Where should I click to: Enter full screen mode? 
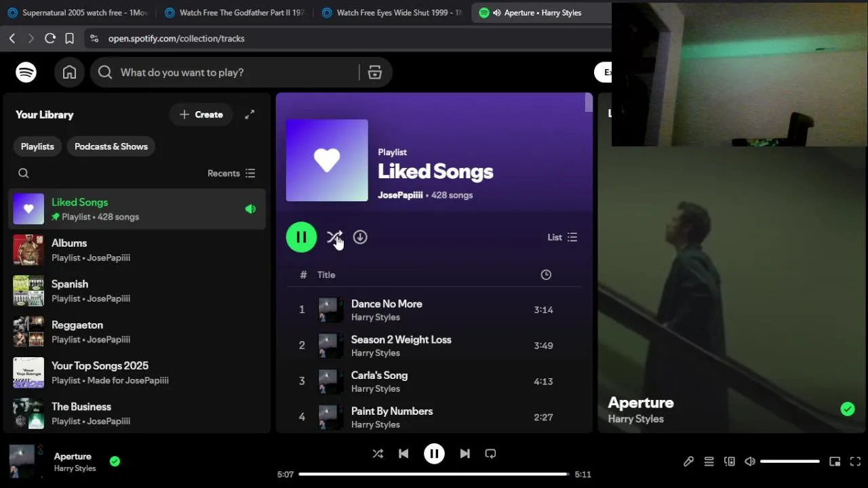(855, 462)
